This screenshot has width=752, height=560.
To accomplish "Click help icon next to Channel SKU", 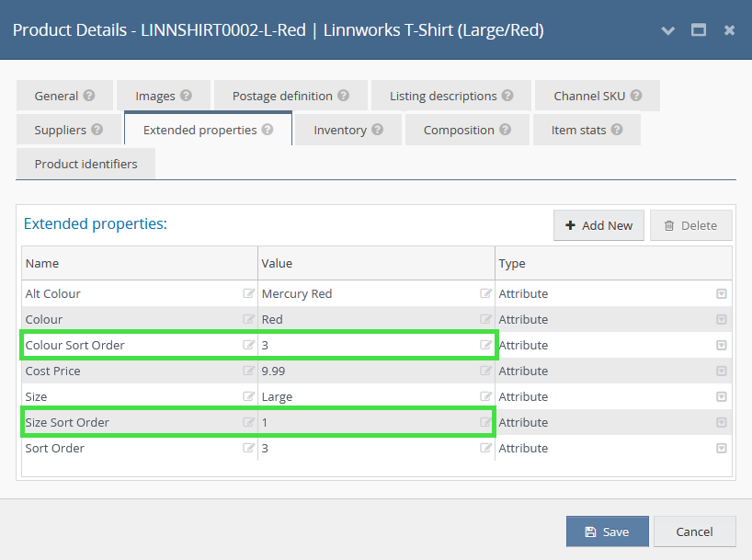I will coord(635,96).
